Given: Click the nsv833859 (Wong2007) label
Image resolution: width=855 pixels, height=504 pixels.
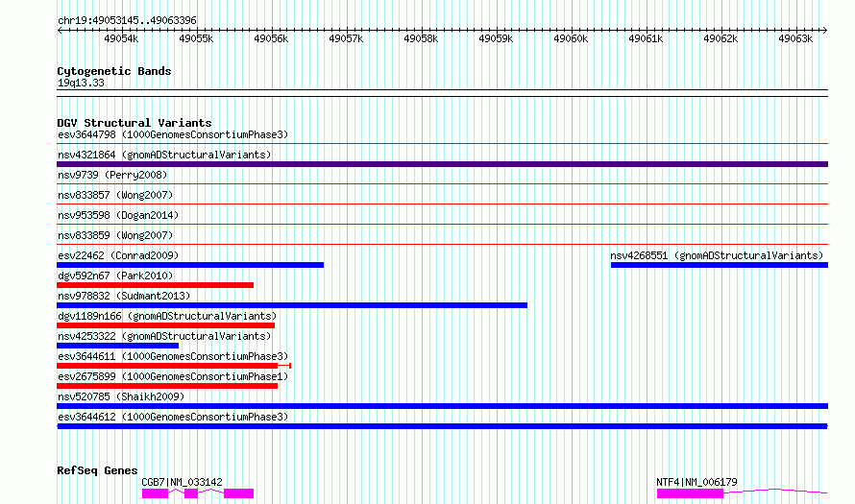Looking at the screenshot, I should pyautogui.click(x=115, y=235).
